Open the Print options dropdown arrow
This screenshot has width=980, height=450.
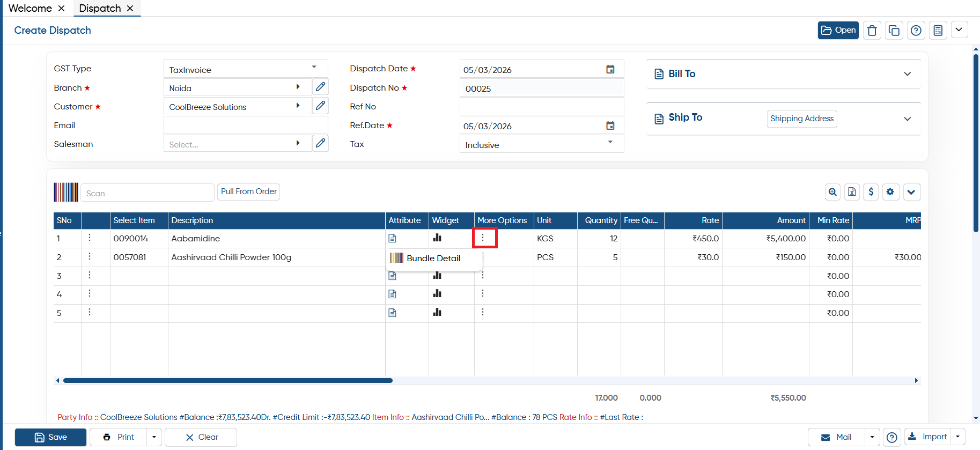[154, 437]
